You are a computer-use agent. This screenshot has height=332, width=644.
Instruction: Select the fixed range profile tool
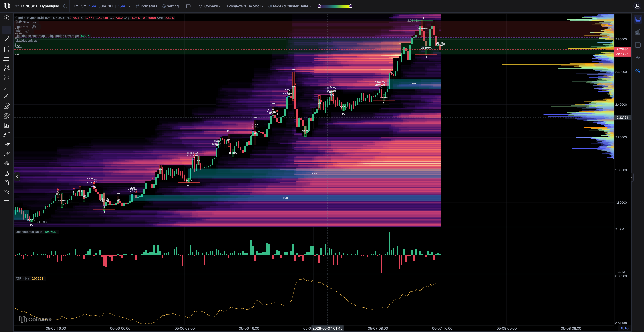[7, 135]
